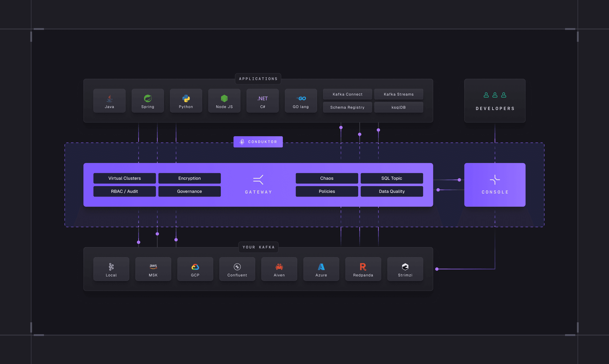Select the Redpanda Kafka provider icon
Screen dimensions: 609x364
point(363,267)
